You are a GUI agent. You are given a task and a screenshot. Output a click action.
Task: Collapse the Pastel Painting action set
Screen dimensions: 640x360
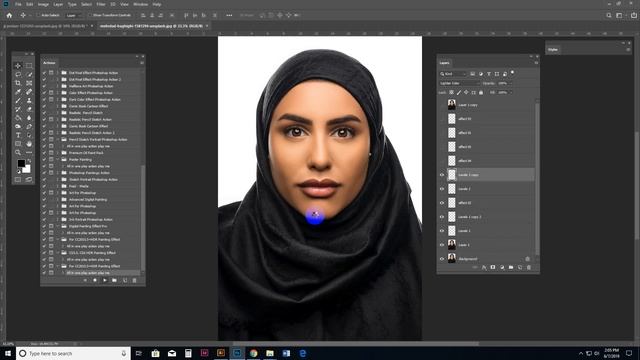point(58,160)
